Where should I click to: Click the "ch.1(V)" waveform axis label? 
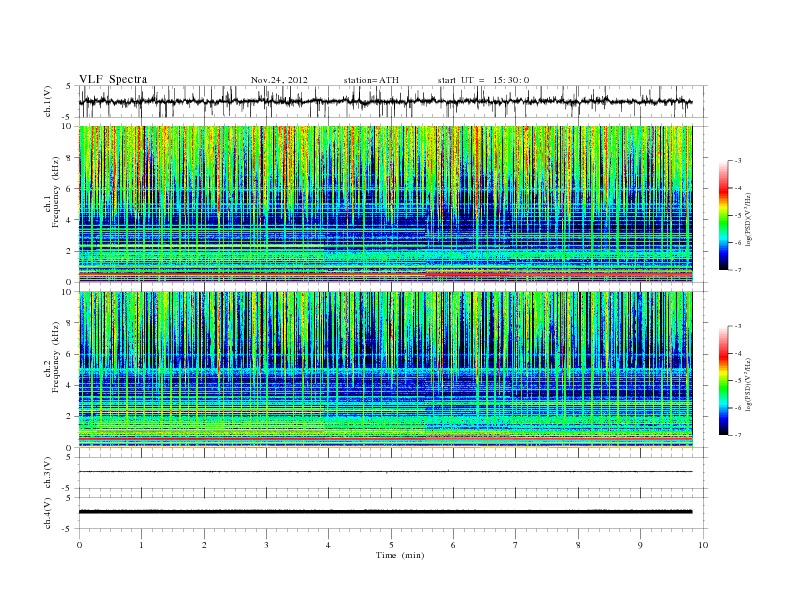(48, 102)
